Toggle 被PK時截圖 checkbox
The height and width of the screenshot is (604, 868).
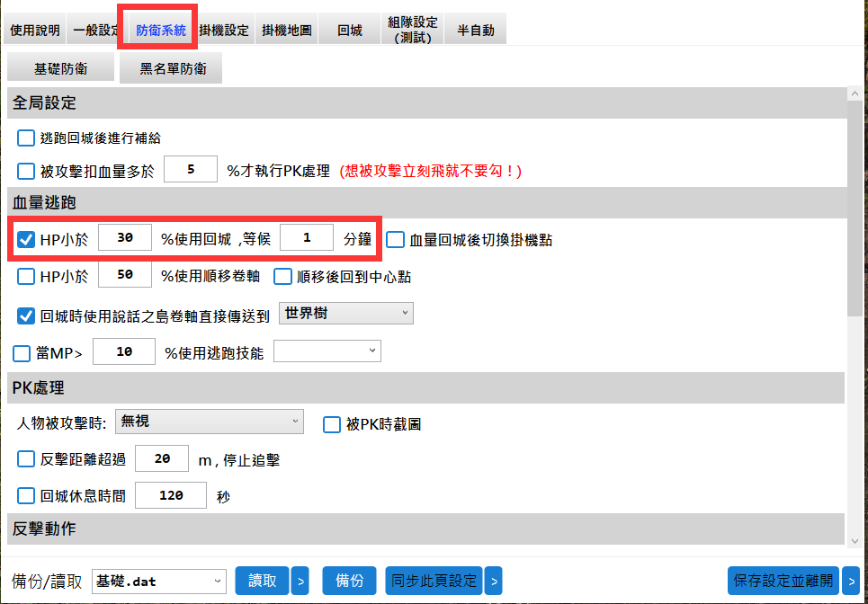tap(331, 424)
